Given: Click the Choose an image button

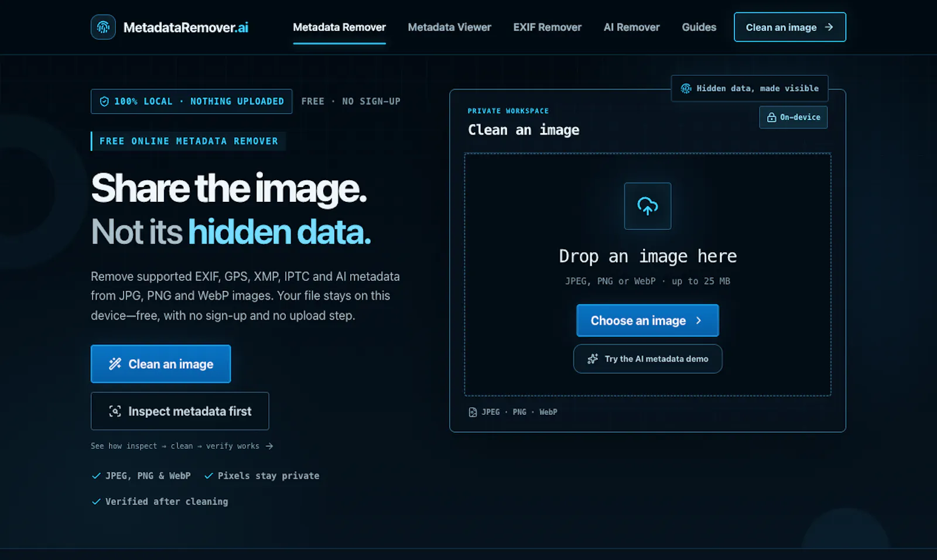Looking at the screenshot, I should (x=648, y=320).
